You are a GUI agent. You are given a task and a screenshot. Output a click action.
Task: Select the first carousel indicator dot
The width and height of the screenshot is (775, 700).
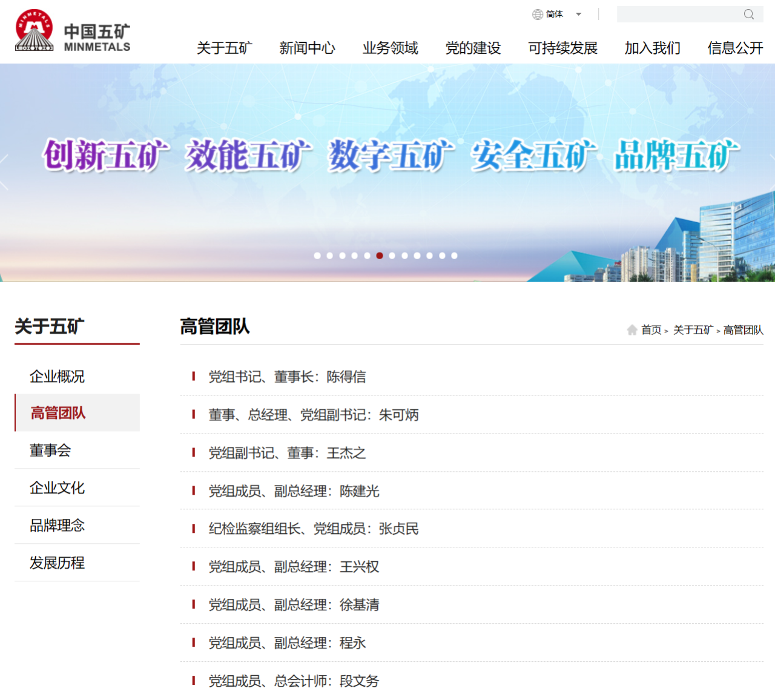click(x=317, y=256)
